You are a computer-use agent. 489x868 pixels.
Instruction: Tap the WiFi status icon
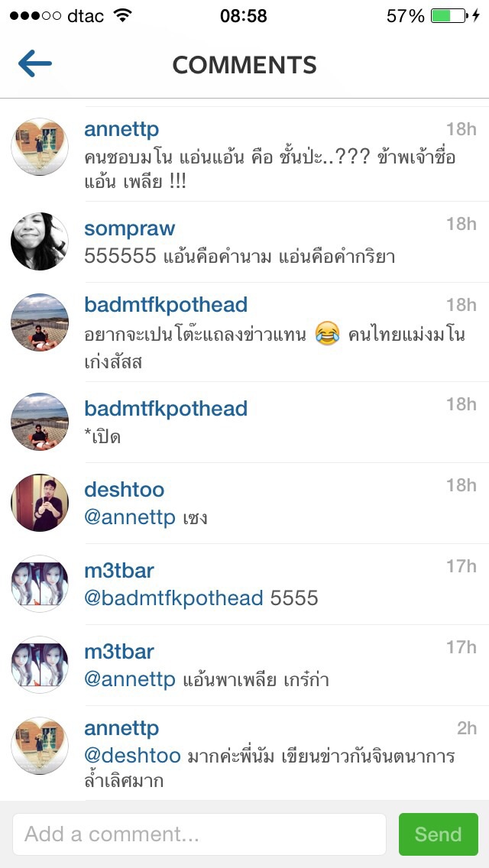coord(122,15)
